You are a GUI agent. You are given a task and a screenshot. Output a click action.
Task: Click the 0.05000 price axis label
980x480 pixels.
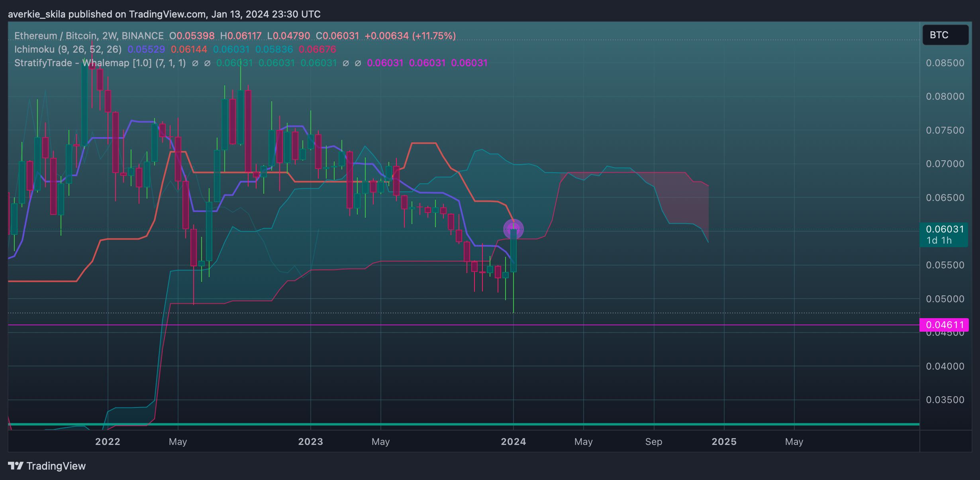click(945, 299)
